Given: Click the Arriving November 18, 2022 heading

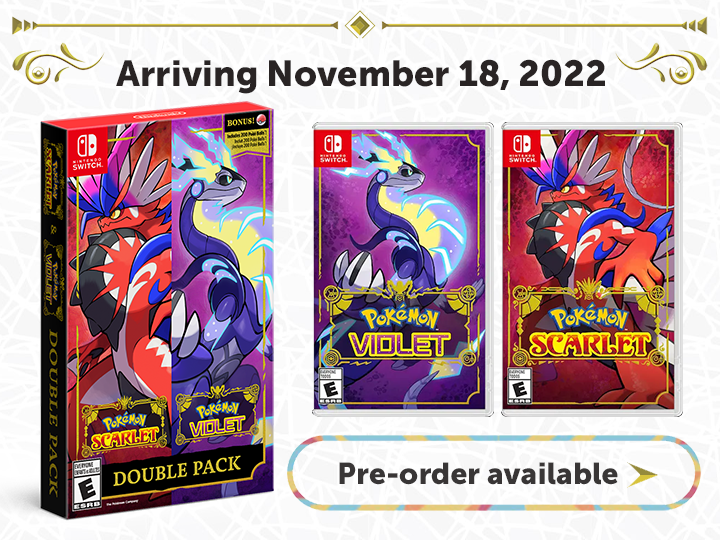Looking at the screenshot, I should (361, 73).
